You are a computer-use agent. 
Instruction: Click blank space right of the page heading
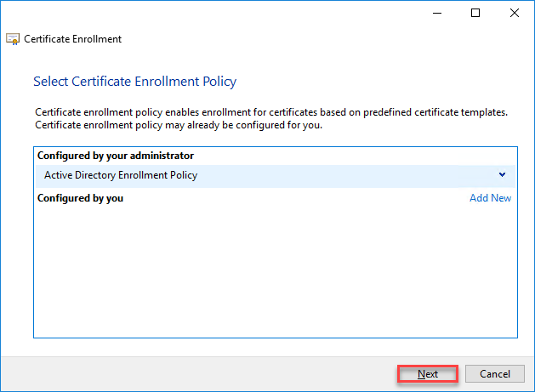(x=383, y=82)
